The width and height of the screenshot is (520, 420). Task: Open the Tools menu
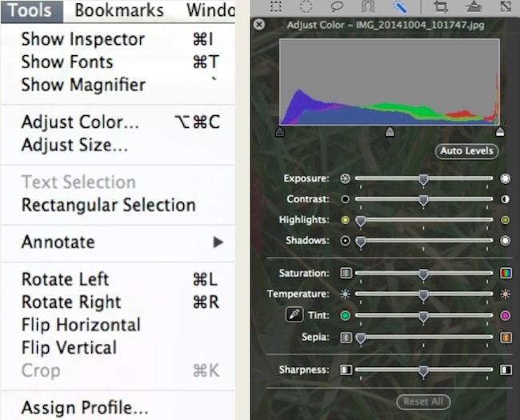coord(29,10)
